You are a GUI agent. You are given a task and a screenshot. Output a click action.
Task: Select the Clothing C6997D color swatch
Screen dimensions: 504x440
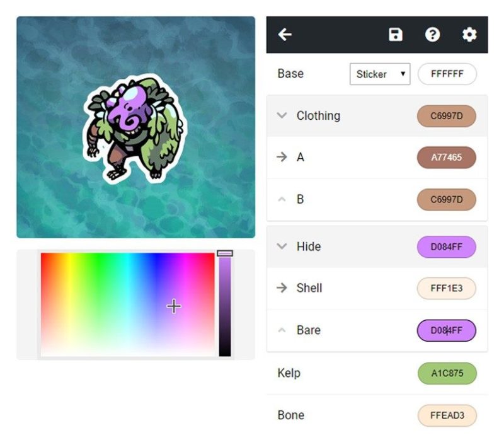tap(447, 116)
